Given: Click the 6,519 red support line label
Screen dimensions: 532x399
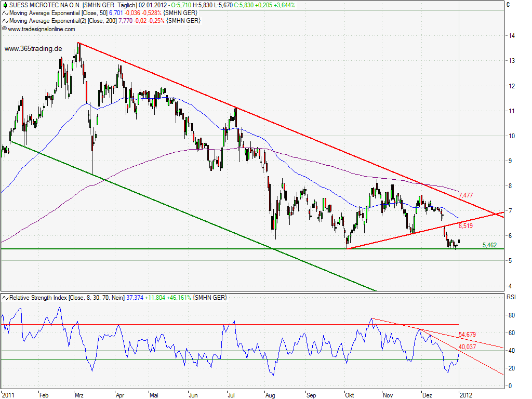Looking at the screenshot, I should pyautogui.click(x=465, y=226).
